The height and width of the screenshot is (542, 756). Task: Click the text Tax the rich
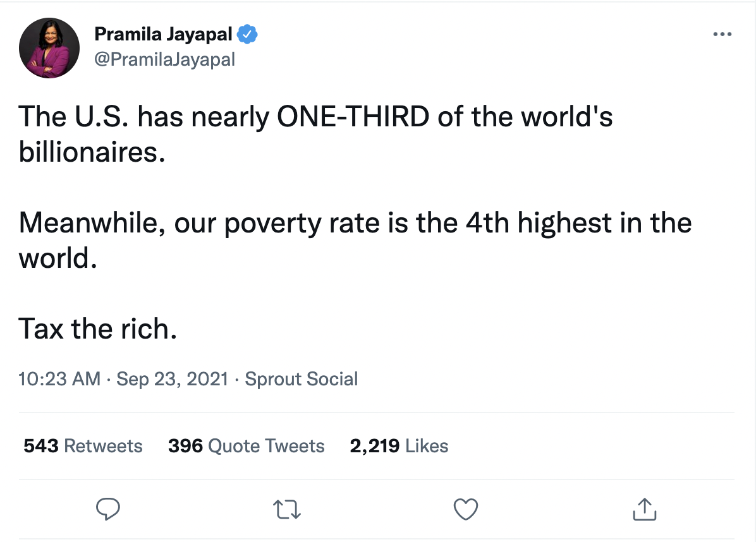97,328
